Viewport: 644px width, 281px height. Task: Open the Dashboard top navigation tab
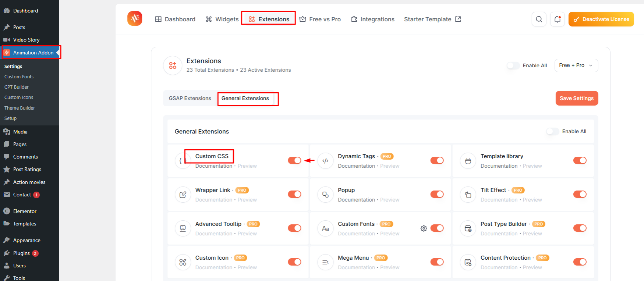coord(175,19)
